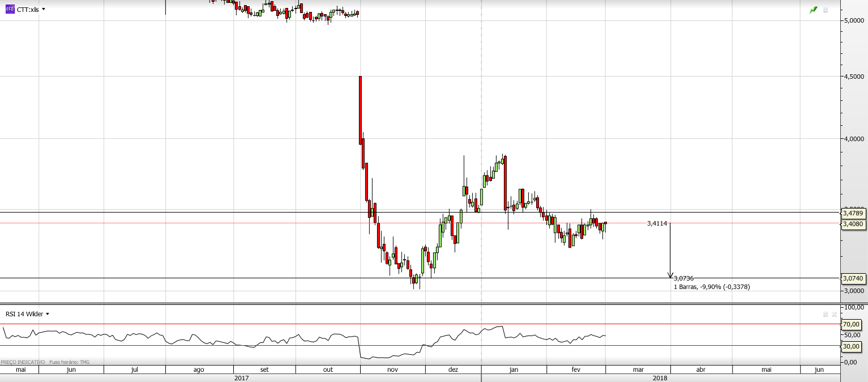868x382 pixels.
Task: Click the 'dez' month on time axis
Action: click(453, 370)
